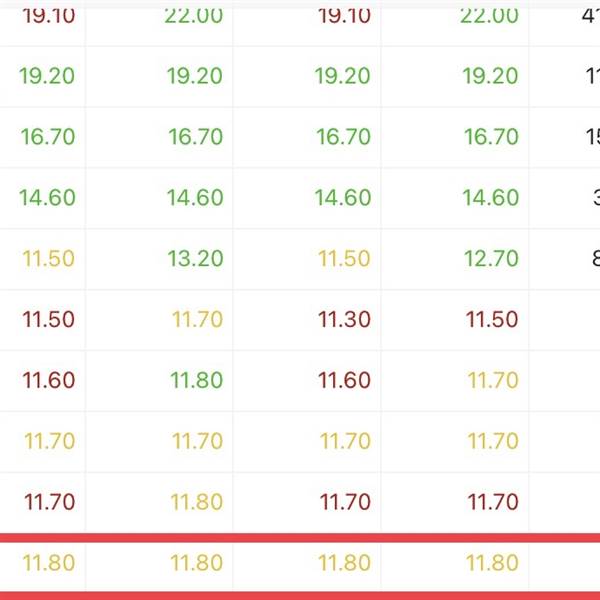Click yellow 11.50 between 13.20 and 12.70
Viewport: 600px width, 600px height.
click(x=344, y=258)
